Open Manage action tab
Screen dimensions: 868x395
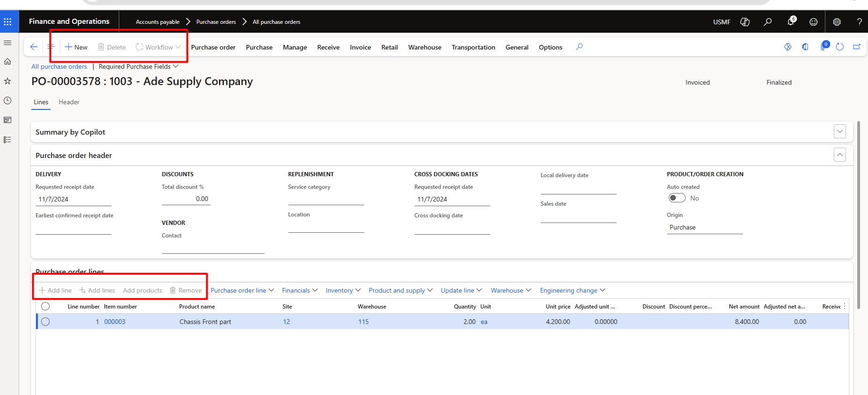click(x=295, y=47)
